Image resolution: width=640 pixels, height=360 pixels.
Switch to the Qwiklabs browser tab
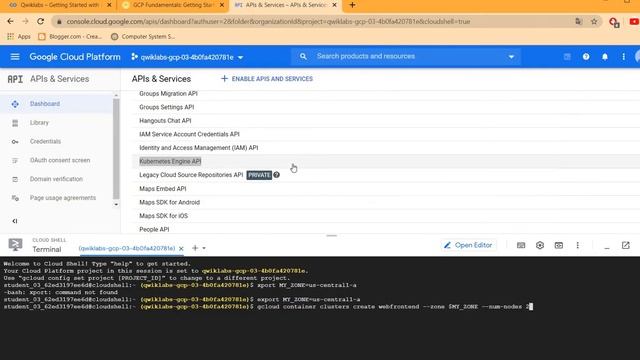[59, 5]
